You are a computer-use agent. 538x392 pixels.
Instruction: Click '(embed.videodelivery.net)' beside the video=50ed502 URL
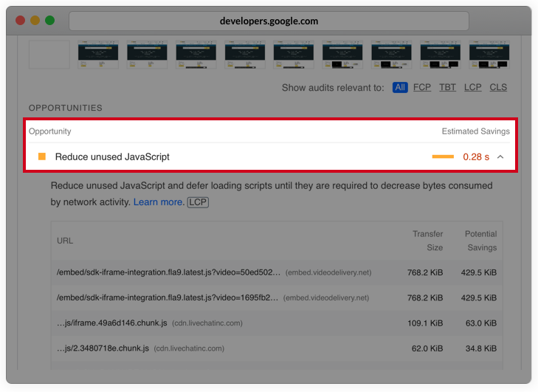(x=328, y=272)
